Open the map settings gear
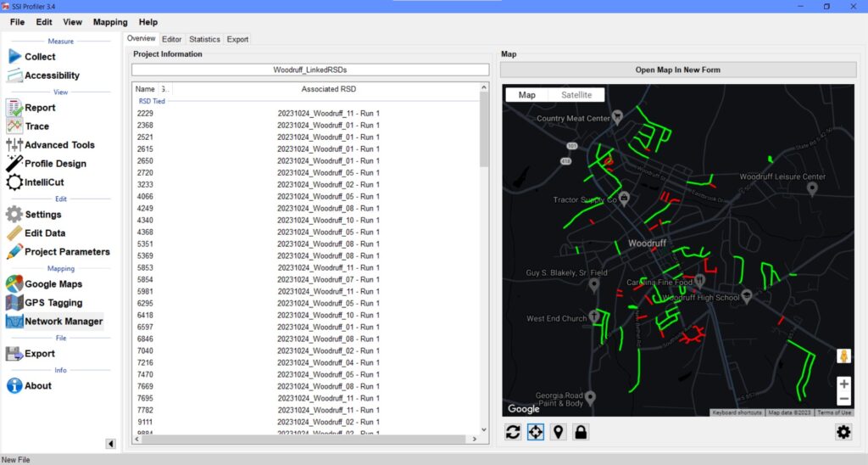Viewport: 868px width, 465px height. (x=843, y=432)
